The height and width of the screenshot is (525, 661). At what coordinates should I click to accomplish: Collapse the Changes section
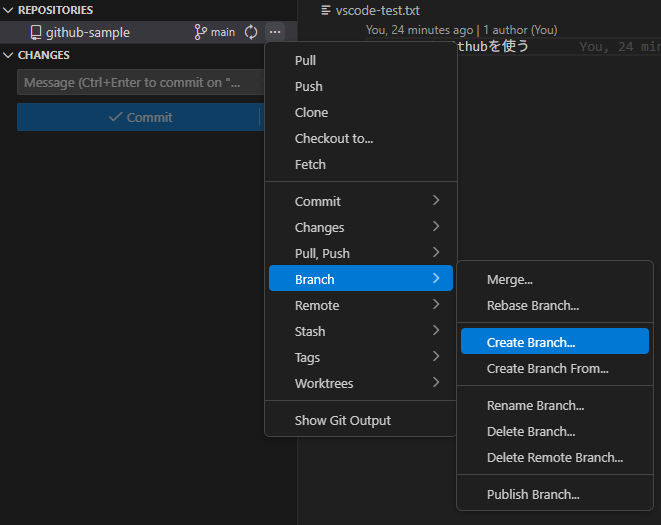(x=9, y=55)
